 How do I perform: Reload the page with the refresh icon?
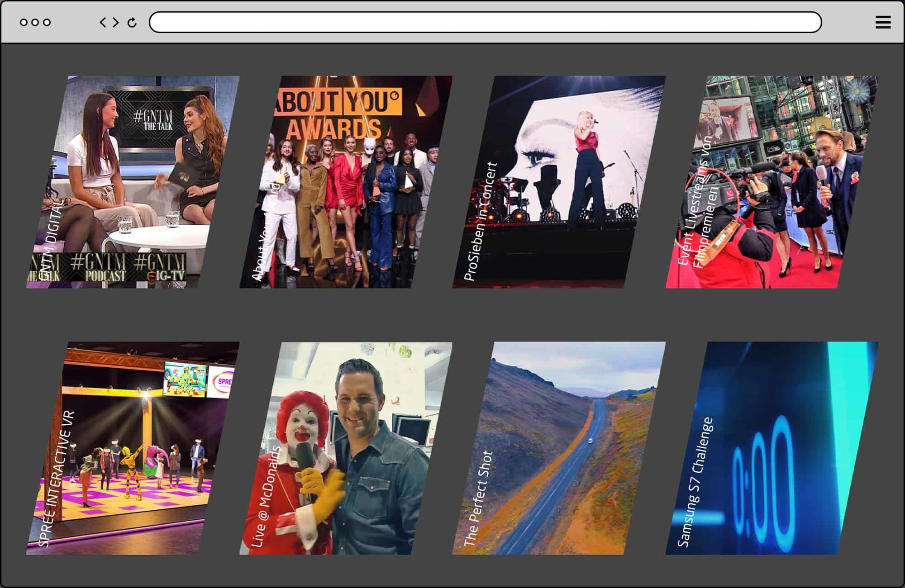[132, 22]
